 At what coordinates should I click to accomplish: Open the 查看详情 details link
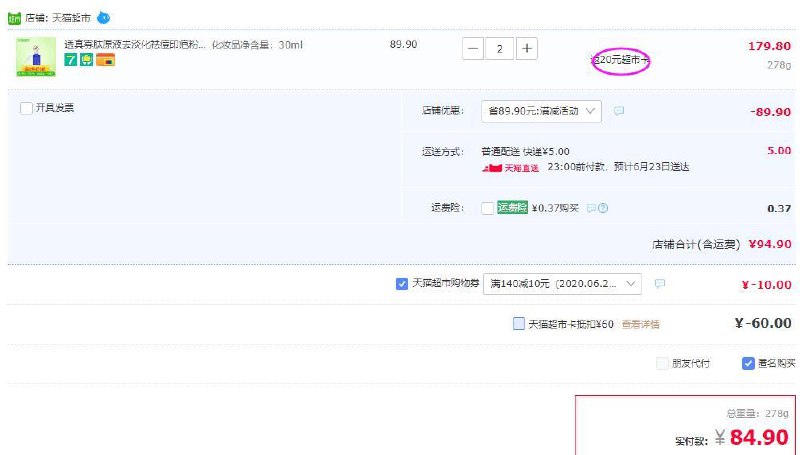click(640, 324)
